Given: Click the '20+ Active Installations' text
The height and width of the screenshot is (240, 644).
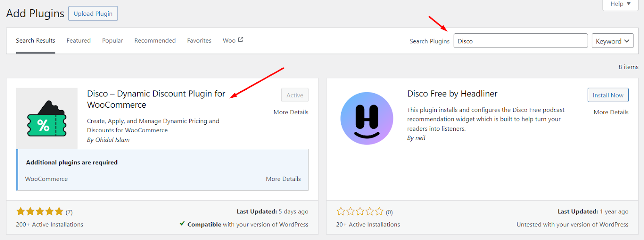Looking at the screenshot, I should 368,224.
